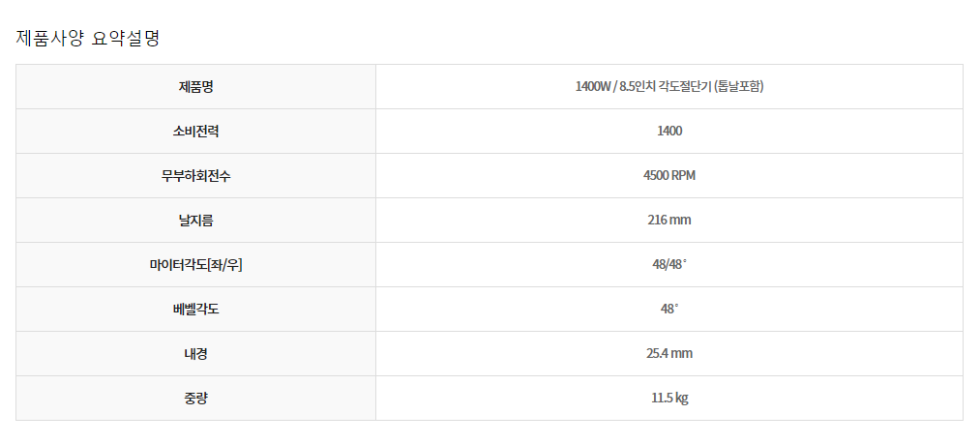
Task: Click the 제품명 row label
Action: (x=195, y=87)
